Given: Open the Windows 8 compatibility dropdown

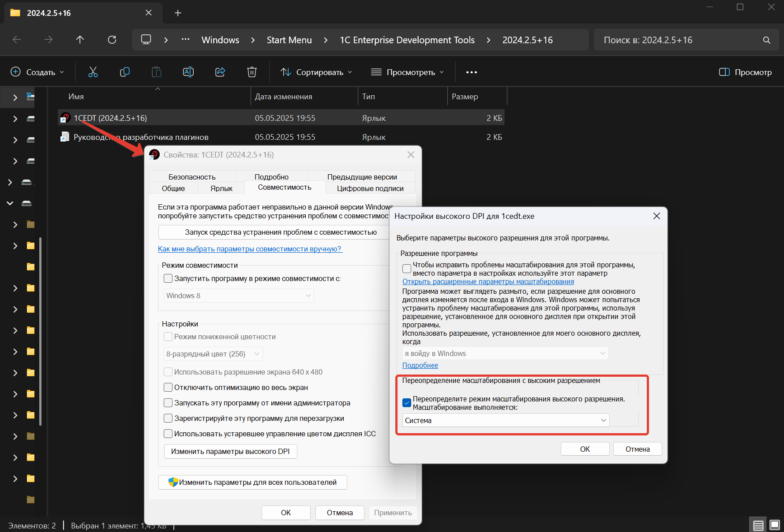Looking at the screenshot, I should (x=239, y=296).
